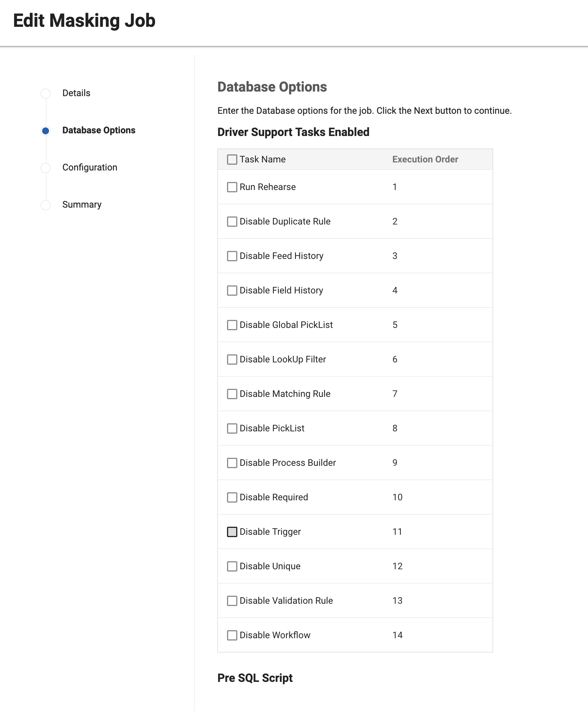
Task: Toggle the Disable LookUp Filter checkbox
Action: (x=232, y=360)
